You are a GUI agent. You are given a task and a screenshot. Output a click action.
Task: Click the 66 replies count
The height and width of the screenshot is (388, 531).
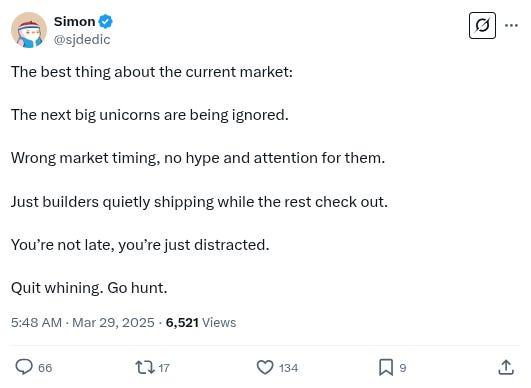(x=45, y=368)
